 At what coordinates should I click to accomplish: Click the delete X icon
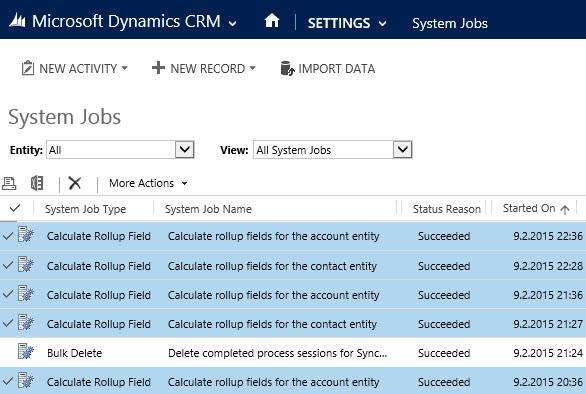point(75,183)
